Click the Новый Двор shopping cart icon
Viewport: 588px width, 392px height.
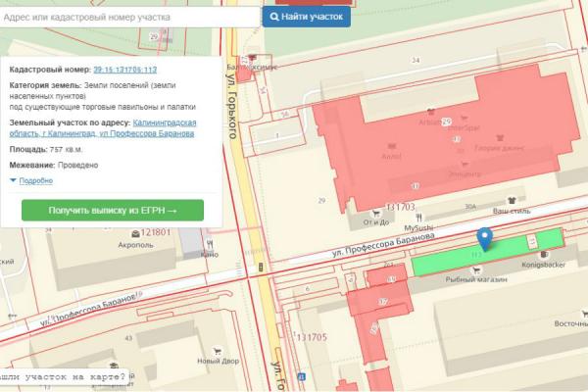click(220, 349)
